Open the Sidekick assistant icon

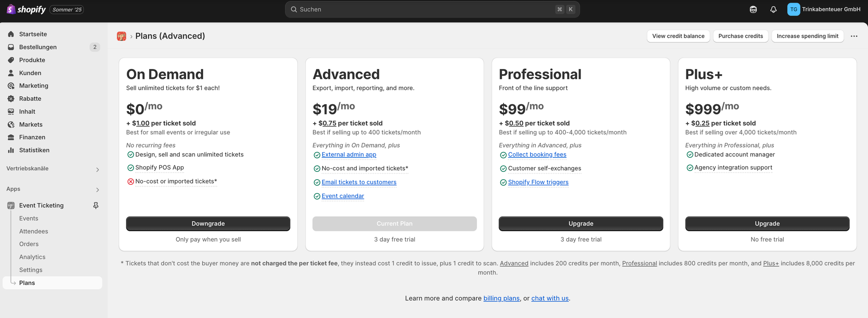[753, 9]
